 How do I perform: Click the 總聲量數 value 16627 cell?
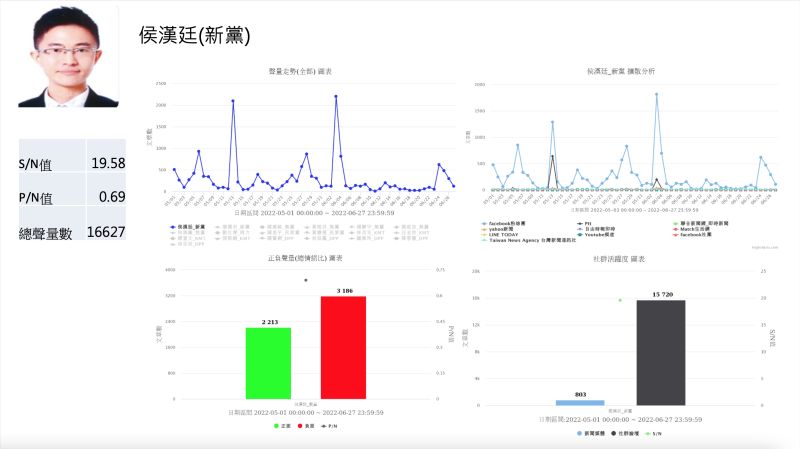coord(106,233)
